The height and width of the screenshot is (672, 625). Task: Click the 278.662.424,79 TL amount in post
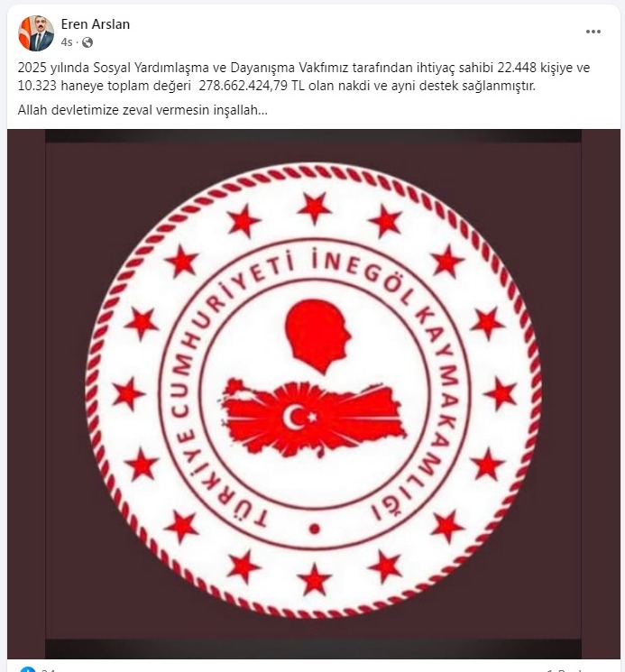click(252, 86)
